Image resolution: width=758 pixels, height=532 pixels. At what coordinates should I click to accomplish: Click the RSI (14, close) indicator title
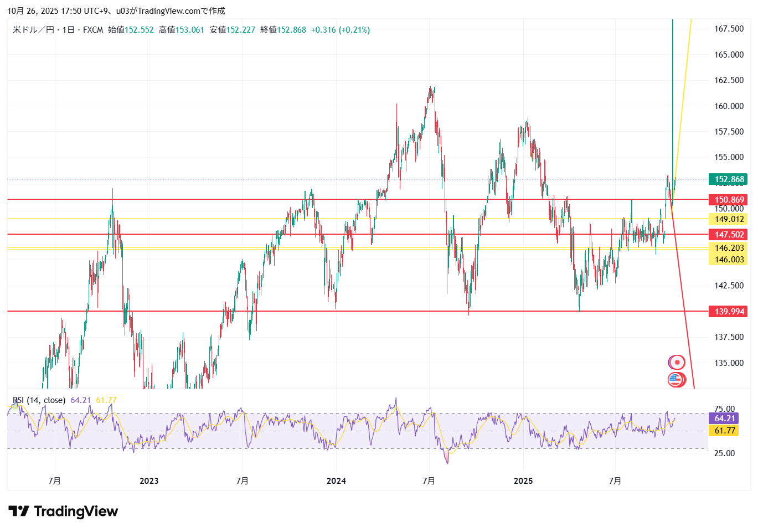click(x=39, y=400)
